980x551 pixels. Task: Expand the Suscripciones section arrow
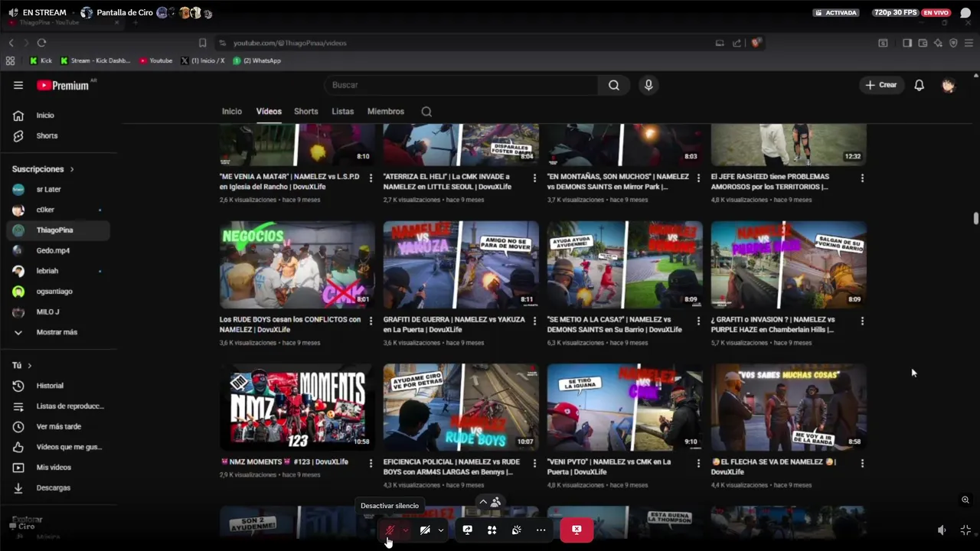[72, 169]
